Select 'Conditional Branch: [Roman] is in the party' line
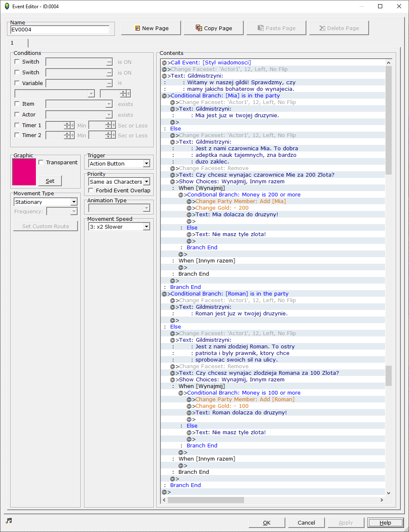This screenshot has height=532, width=409. pyautogui.click(x=273, y=294)
